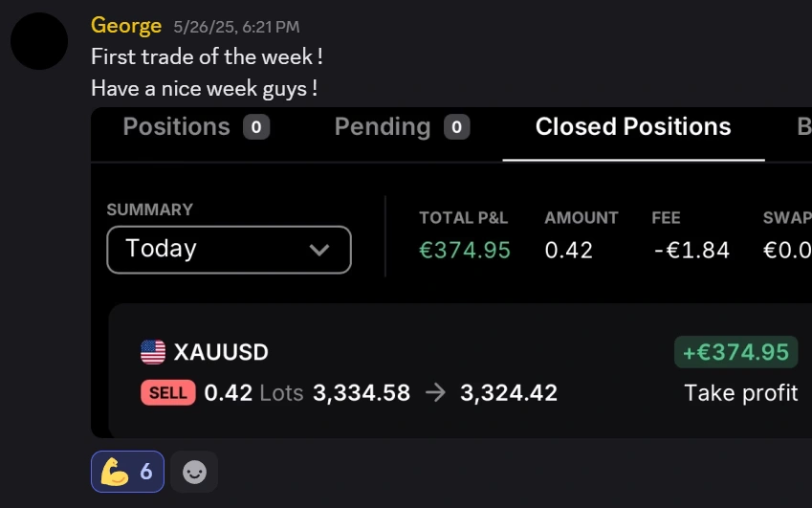The width and height of the screenshot is (812, 508).
Task: Click the arrow between entry and exit price
Action: pyautogui.click(x=435, y=392)
